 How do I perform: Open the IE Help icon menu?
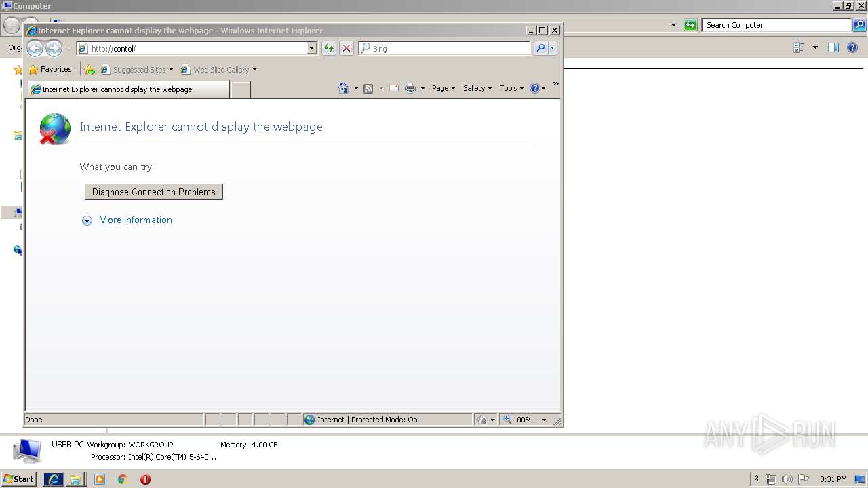tap(537, 88)
